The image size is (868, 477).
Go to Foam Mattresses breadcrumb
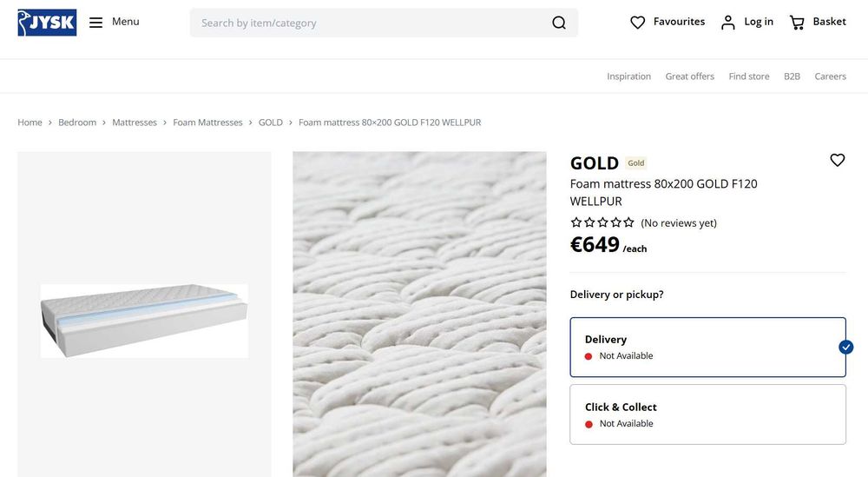pos(207,123)
